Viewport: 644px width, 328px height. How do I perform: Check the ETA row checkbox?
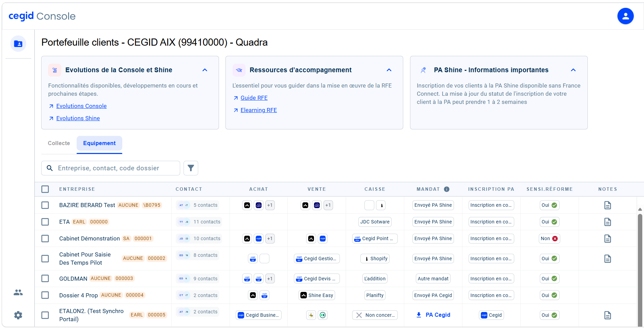point(45,222)
